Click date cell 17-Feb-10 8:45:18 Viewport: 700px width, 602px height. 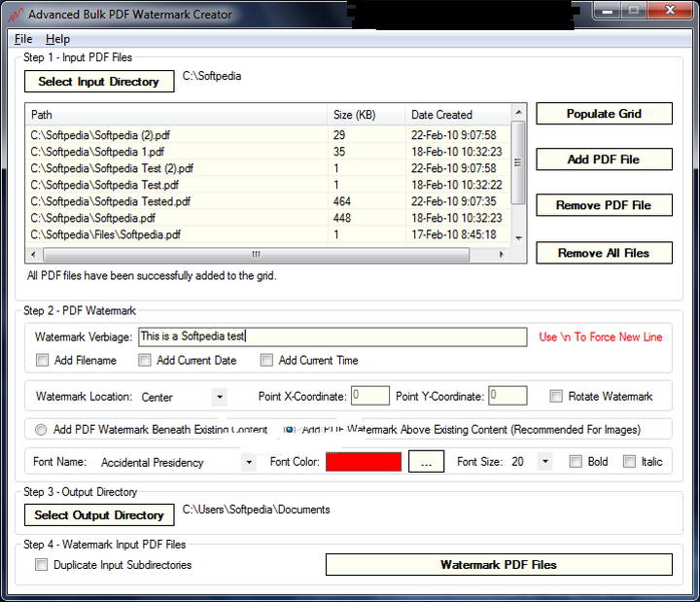point(454,234)
